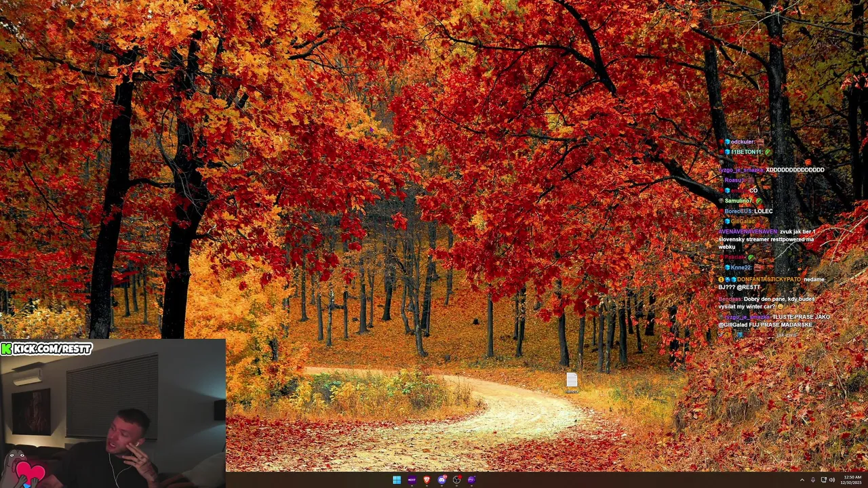Click chat username Bendaas
The width and height of the screenshot is (868, 488).
[730, 299]
